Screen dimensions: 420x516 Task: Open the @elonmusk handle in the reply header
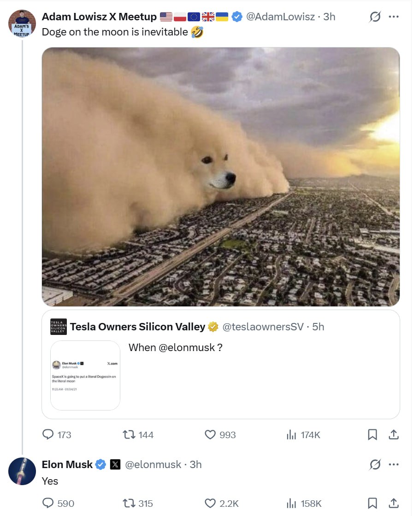153,464
